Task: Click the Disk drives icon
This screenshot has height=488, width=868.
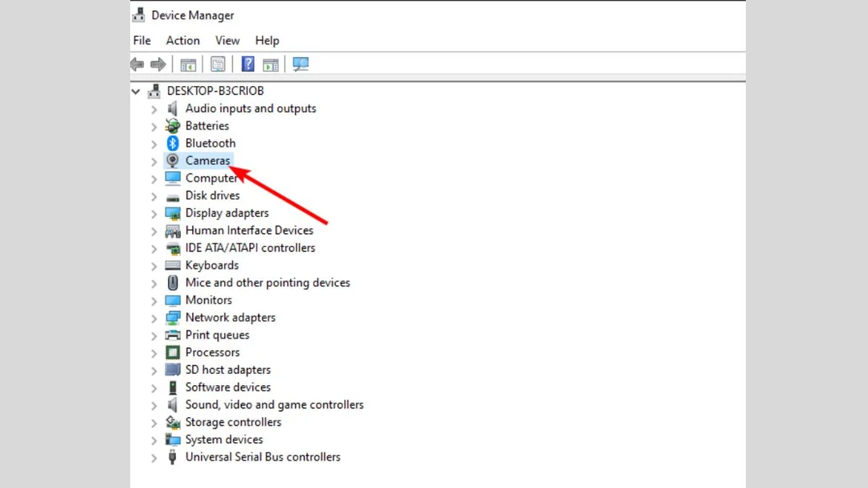Action: coord(173,196)
